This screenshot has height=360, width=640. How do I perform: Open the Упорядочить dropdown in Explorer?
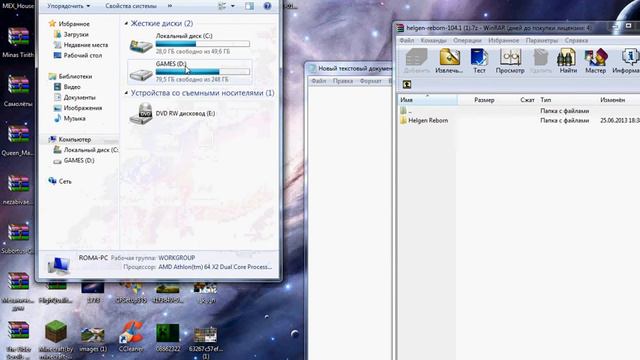[68, 6]
